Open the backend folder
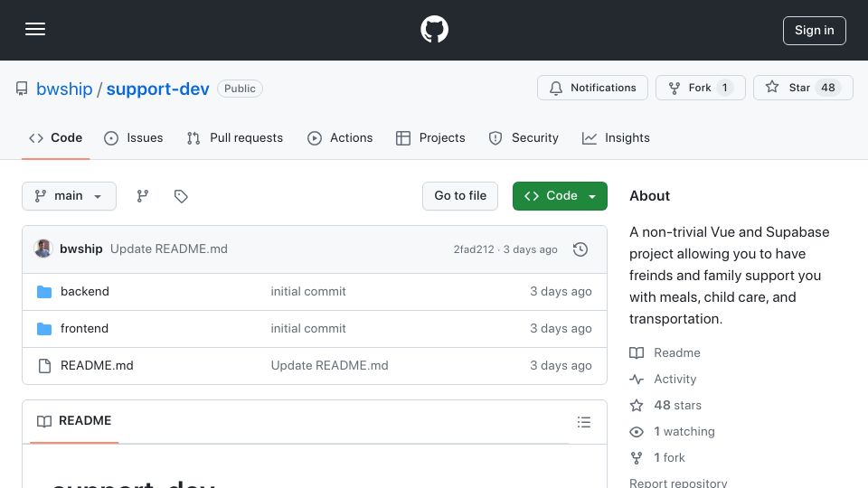This screenshot has width=868, height=488. (85, 292)
